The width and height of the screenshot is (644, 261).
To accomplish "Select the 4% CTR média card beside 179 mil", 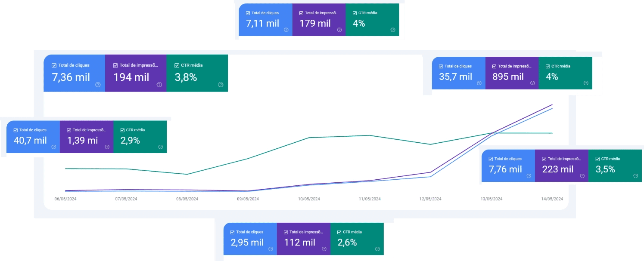I will point(372,20).
